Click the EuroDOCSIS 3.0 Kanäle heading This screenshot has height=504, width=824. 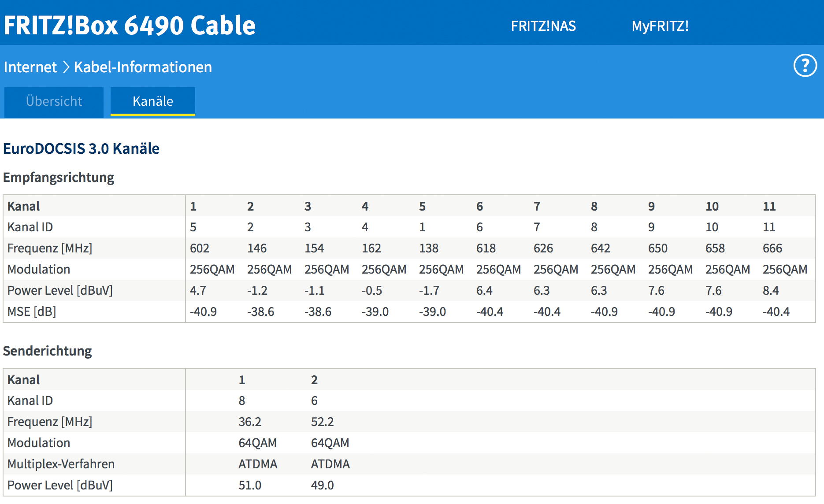tap(81, 148)
